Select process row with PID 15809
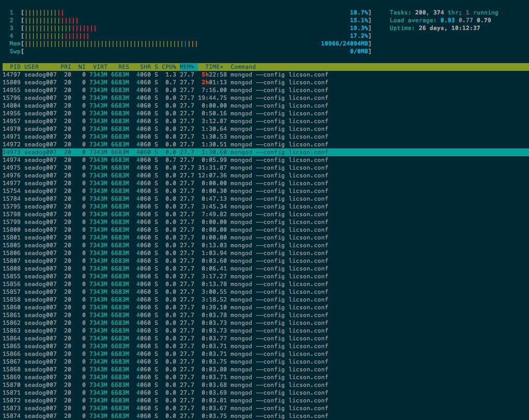This screenshot has height=420, width=529. (x=265, y=82)
